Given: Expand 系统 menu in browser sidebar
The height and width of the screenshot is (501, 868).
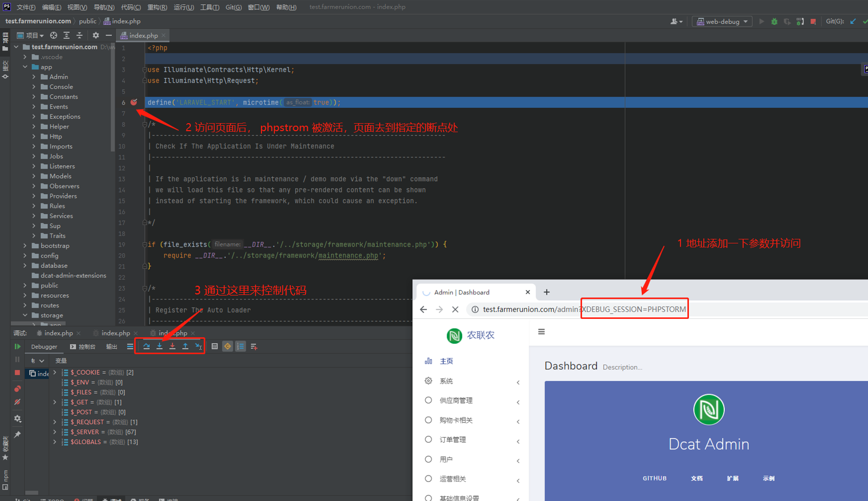Looking at the screenshot, I should pos(472,381).
